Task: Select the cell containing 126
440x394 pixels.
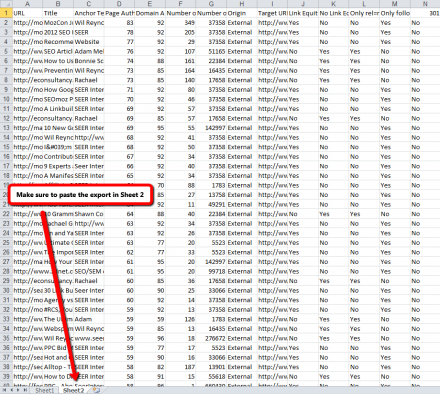Action: pos(180,319)
